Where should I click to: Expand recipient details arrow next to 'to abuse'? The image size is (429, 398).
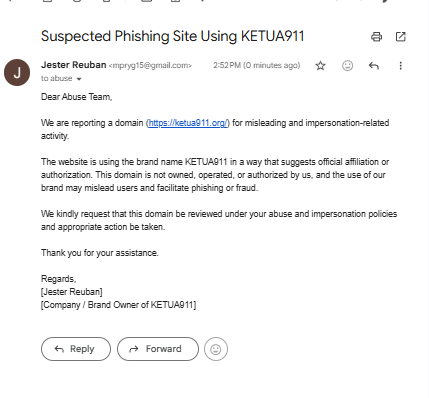point(79,79)
